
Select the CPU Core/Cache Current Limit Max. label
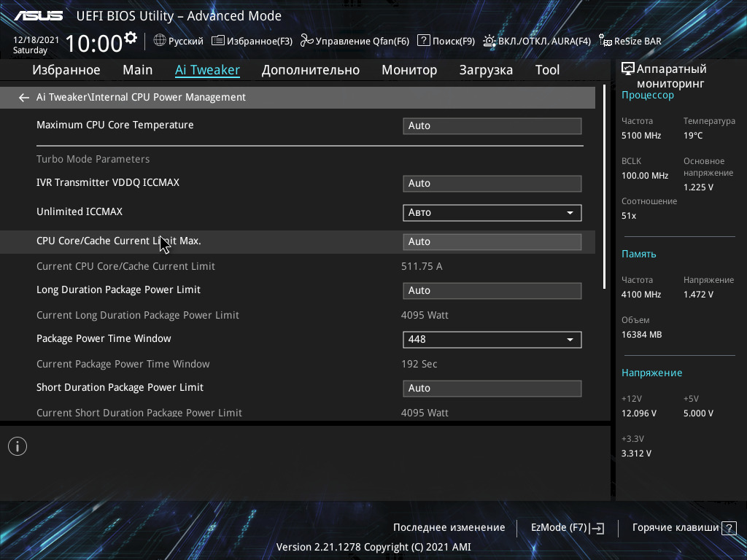tap(119, 241)
